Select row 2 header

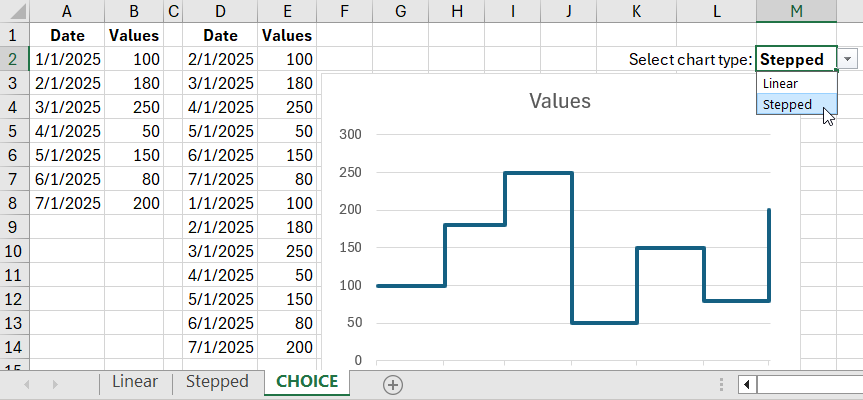point(14,59)
